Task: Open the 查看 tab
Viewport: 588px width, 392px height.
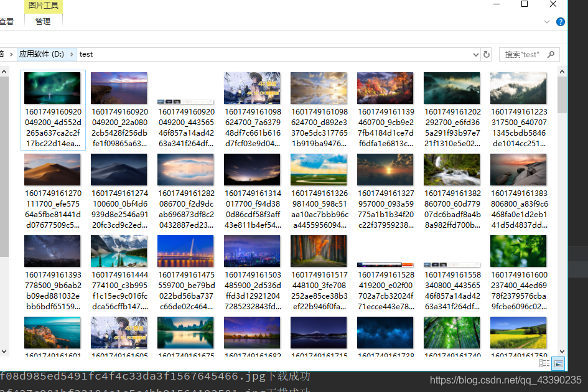Action: (x=6, y=21)
